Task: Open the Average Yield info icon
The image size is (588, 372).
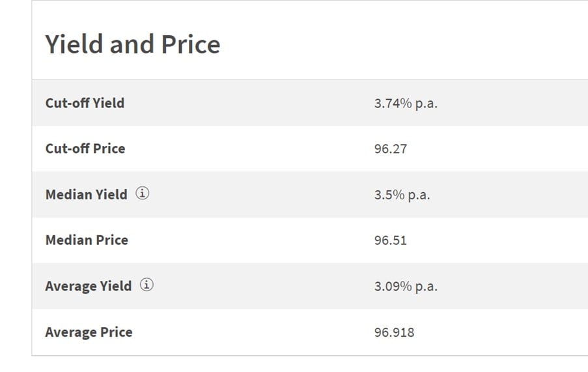Action: [x=147, y=285]
